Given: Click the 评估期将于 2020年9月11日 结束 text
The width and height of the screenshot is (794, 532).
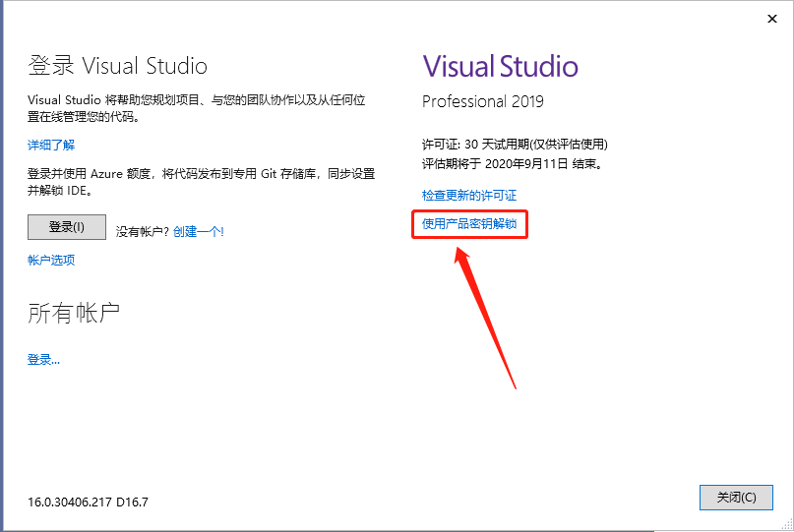Looking at the screenshot, I should click(x=513, y=164).
